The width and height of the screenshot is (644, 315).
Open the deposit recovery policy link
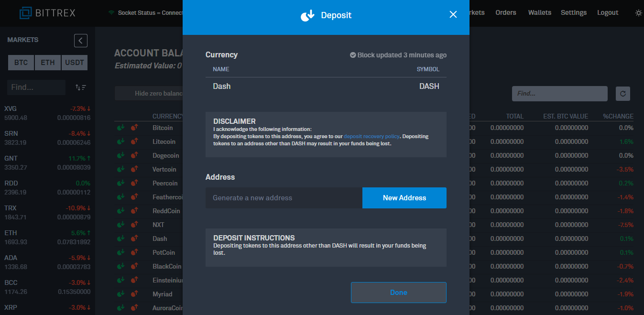click(371, 136)
